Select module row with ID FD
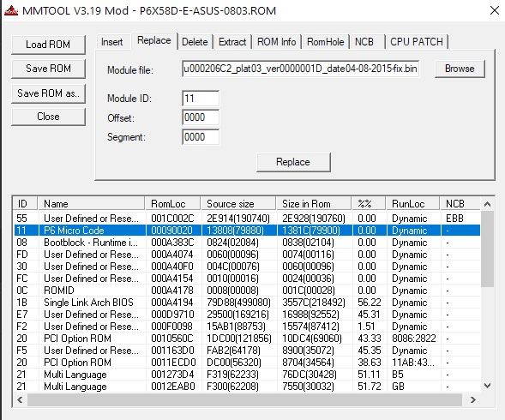Viewport: 505px width, 420px height. (x=247, y=255)
